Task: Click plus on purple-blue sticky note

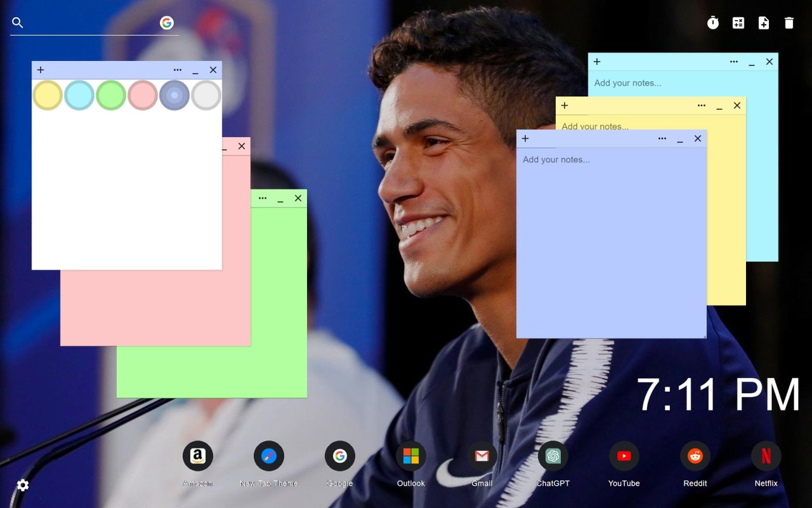Action: pyautogui.click(x=525, y=138)
